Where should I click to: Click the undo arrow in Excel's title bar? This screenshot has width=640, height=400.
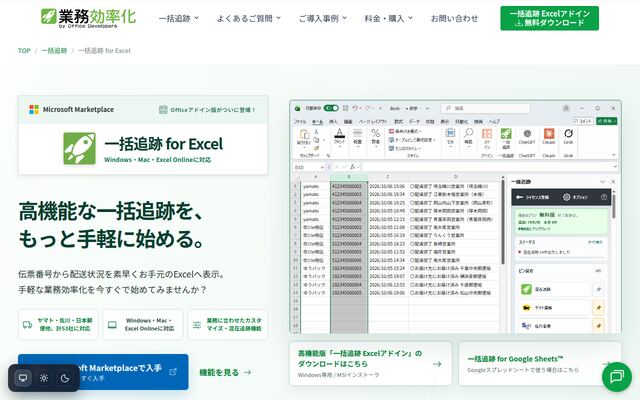(355, 108)
